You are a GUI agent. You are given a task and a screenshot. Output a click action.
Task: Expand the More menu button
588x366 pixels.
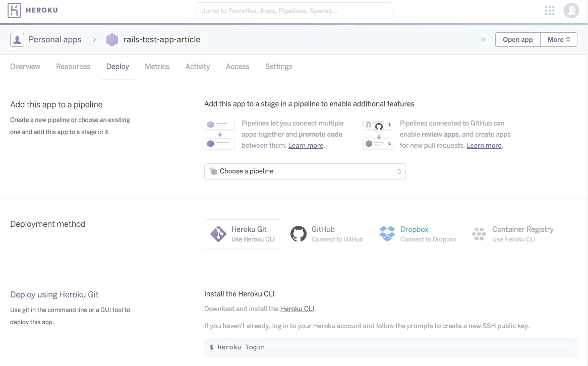coord(558,40)
